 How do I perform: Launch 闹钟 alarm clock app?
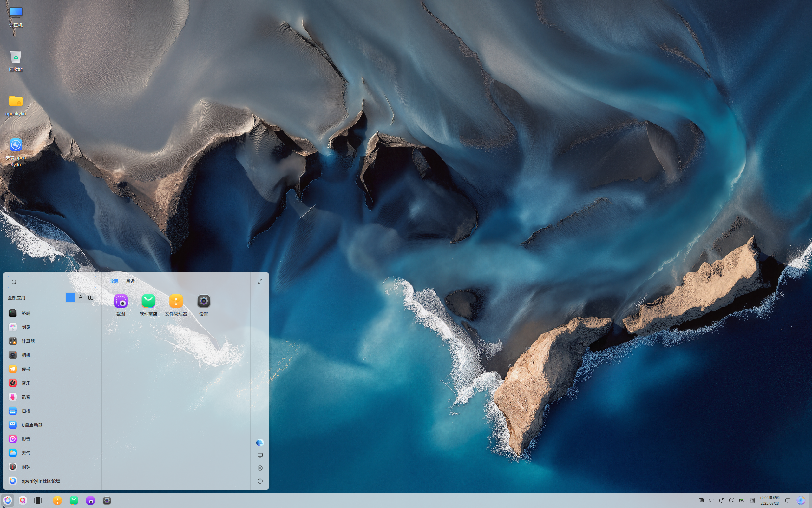coord(52,467)
